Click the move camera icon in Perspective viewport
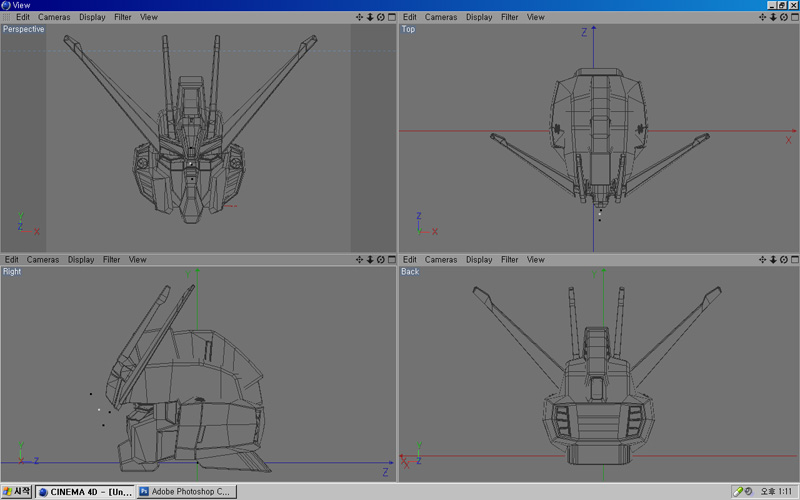This screenshot has height=500, width=800. pos(359,17)
